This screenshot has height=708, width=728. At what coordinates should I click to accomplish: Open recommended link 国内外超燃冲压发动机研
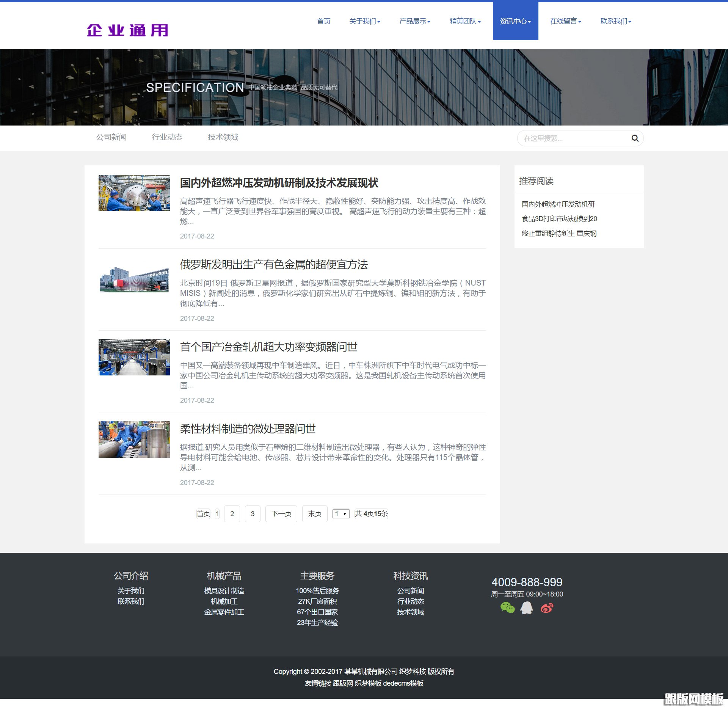[558, 204]
